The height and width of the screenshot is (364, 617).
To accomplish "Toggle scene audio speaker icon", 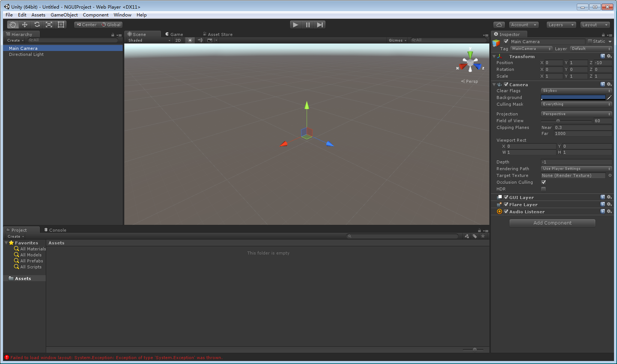I will pyautogui.click(x=200, y=40).
